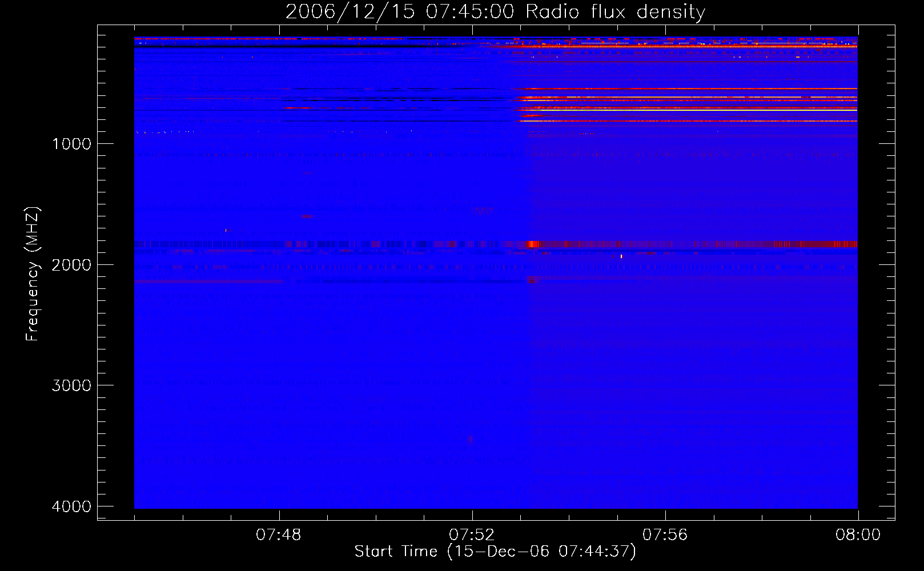Click the 2000 frequency tick label

coord(71,265)
